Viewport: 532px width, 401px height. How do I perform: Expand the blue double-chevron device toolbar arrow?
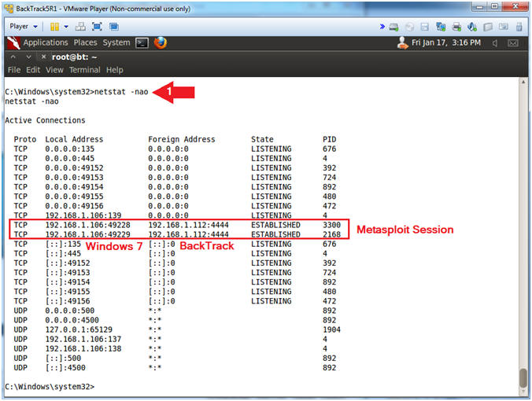pos(382,27)
